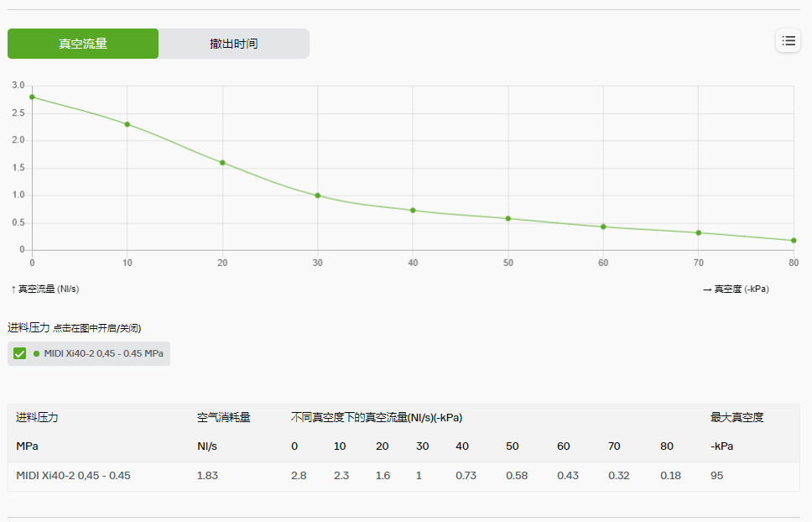The height and width of the screenshot is (522, 812).
Task: Select the 真空流量 tab
Action: point(83,44)
